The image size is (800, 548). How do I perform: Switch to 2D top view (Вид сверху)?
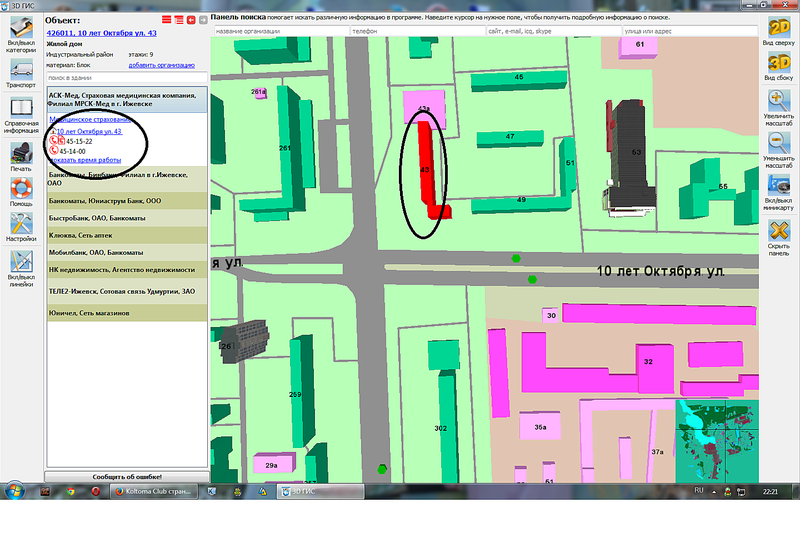[x=779, y=28]
